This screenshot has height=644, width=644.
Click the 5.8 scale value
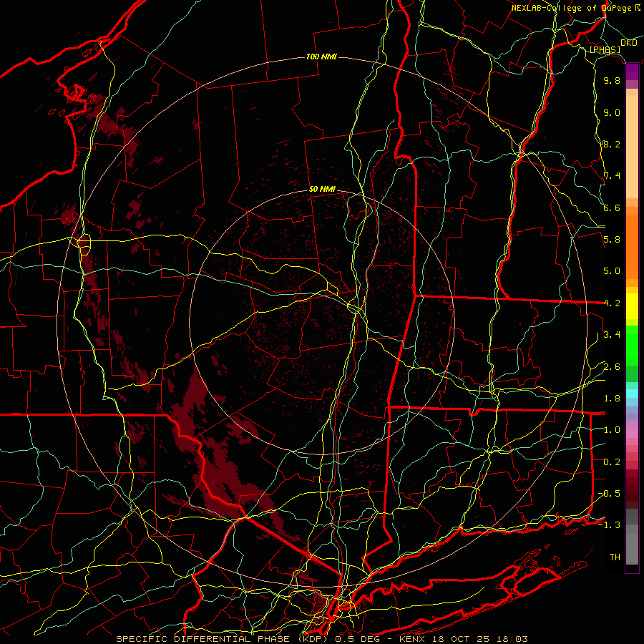(x=612, y=240)
